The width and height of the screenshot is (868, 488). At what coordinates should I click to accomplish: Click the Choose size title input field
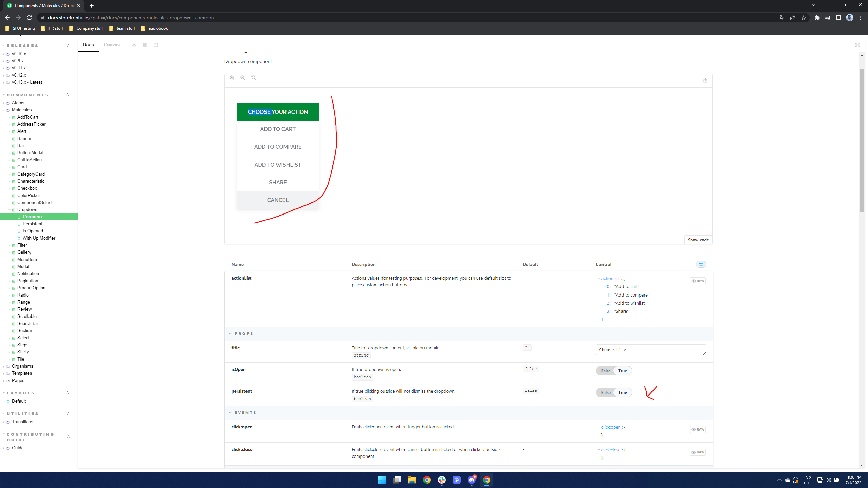pyautogui.click(x=651, y=350)
